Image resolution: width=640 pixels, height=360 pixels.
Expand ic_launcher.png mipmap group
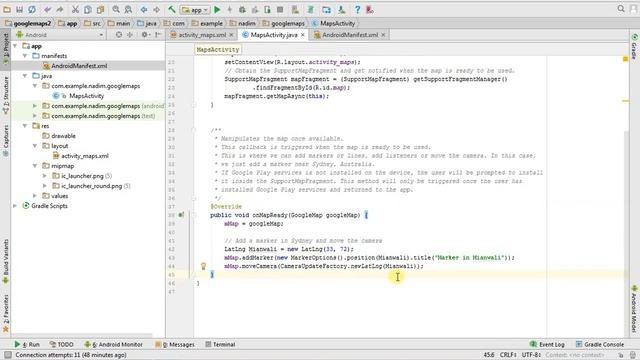click(44, 176)
